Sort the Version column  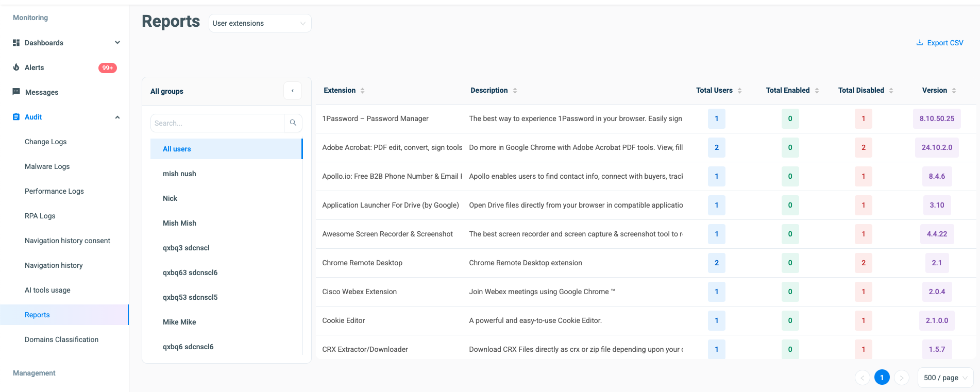[x=954, y=91]
